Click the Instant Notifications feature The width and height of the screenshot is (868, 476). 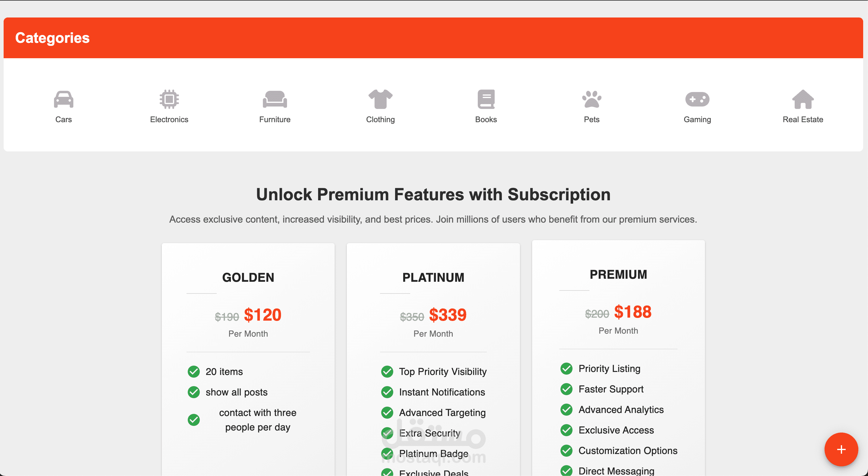point(442,392)
